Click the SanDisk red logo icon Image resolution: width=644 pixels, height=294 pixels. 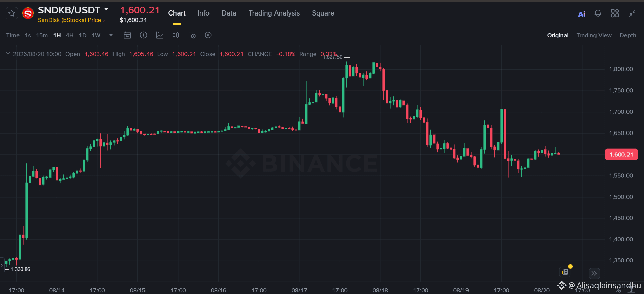tap(28, 13)
